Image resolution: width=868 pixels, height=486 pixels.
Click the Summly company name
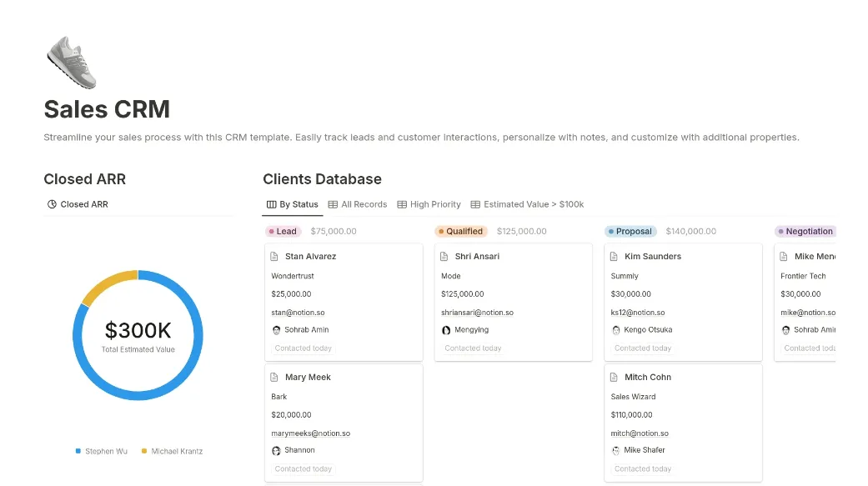[625, 276]
